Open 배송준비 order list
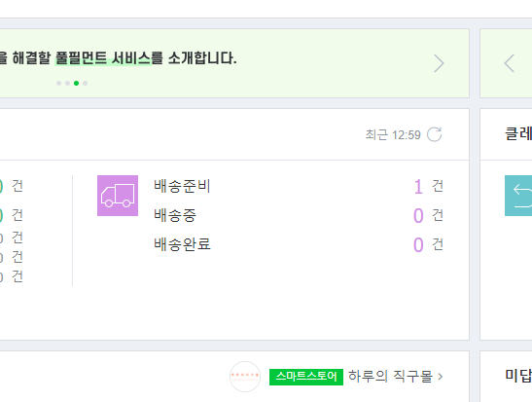 (x=182, y=186)
